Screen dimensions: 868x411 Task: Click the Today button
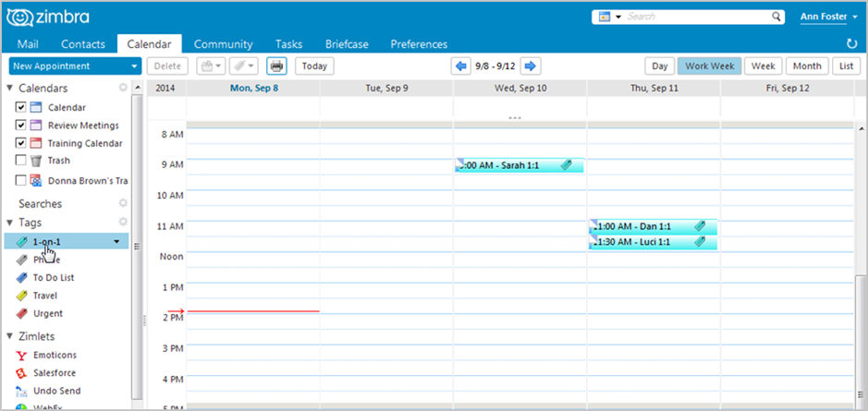coord(314,66)
